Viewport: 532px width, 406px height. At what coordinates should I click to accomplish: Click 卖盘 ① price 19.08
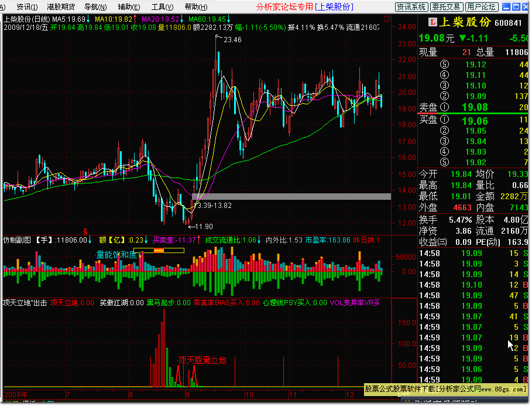475,107
